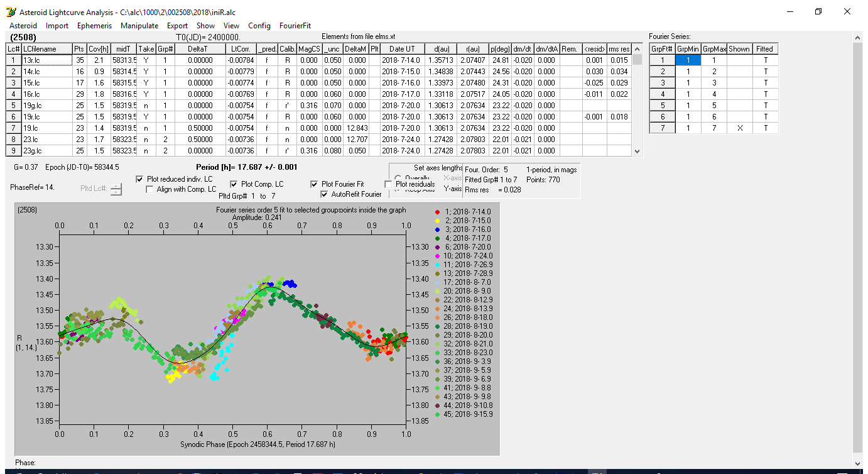The width and height of the screenshot is (868, 474).
Task: Click DeltaM value 12.843
Action: point(356,128)
